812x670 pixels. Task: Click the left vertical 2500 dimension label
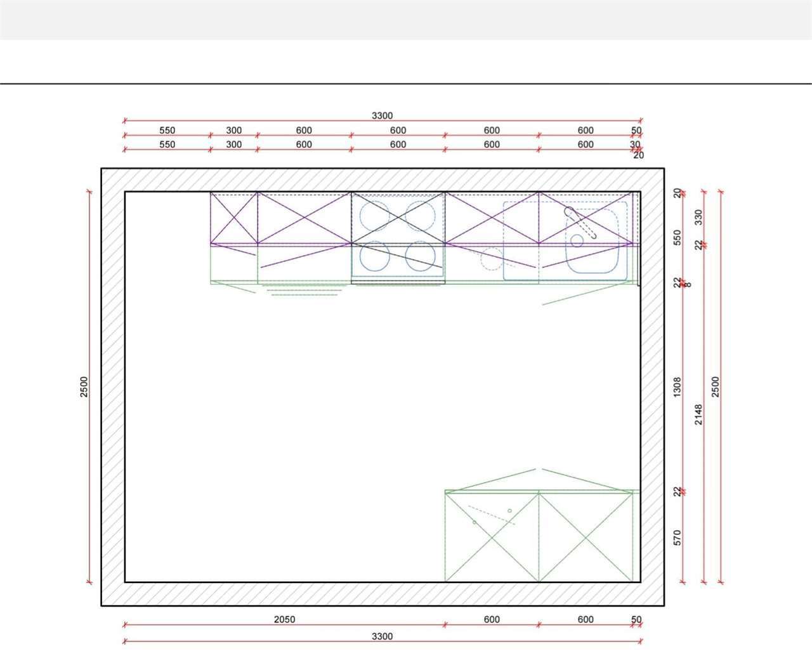[x=84, y=387]
